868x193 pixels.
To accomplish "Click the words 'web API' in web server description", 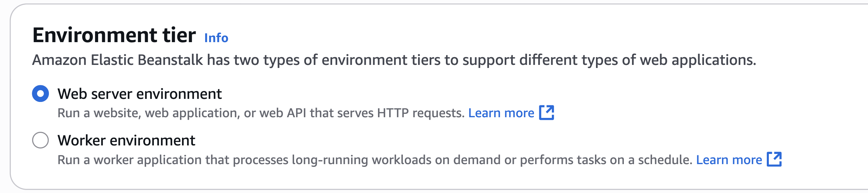I will (283, 113).
